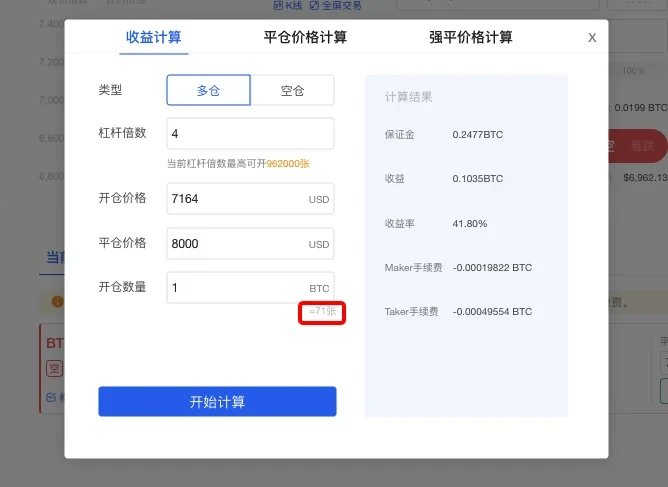Click the Taker手续费 fee value
668x487 pixels.
(x=492, y=312)
